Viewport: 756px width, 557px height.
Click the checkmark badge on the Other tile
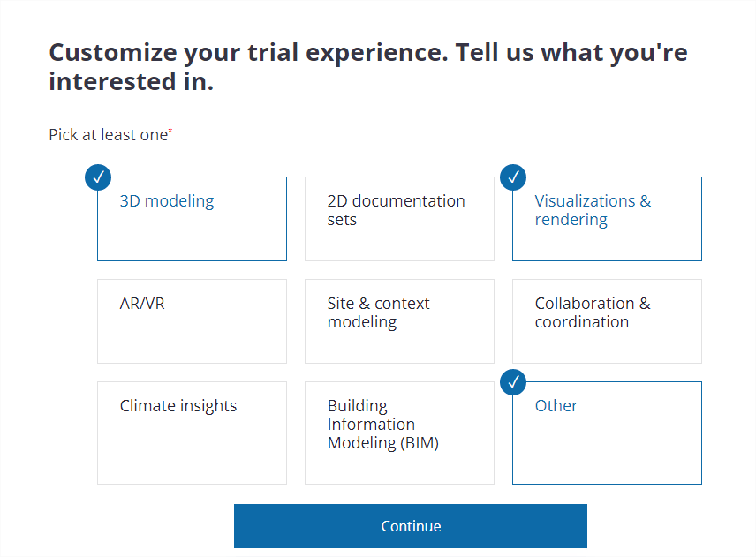pos(513,382)
